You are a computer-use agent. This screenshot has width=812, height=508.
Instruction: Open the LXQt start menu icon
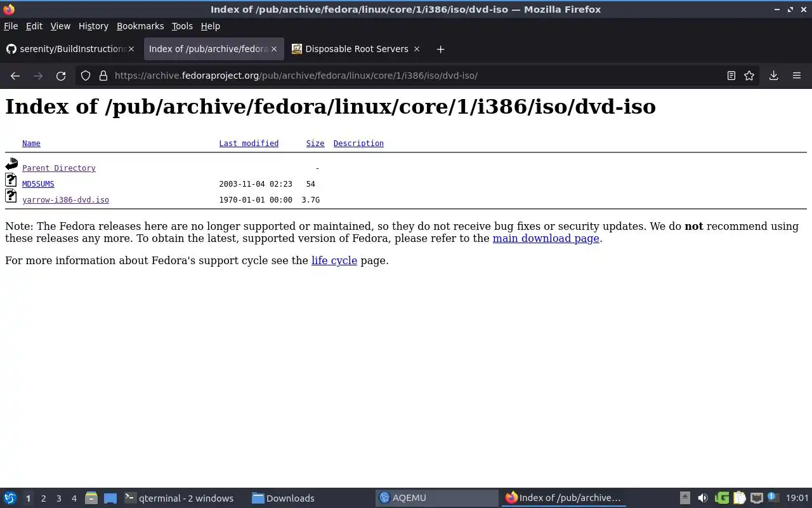[x=10, y=498]
